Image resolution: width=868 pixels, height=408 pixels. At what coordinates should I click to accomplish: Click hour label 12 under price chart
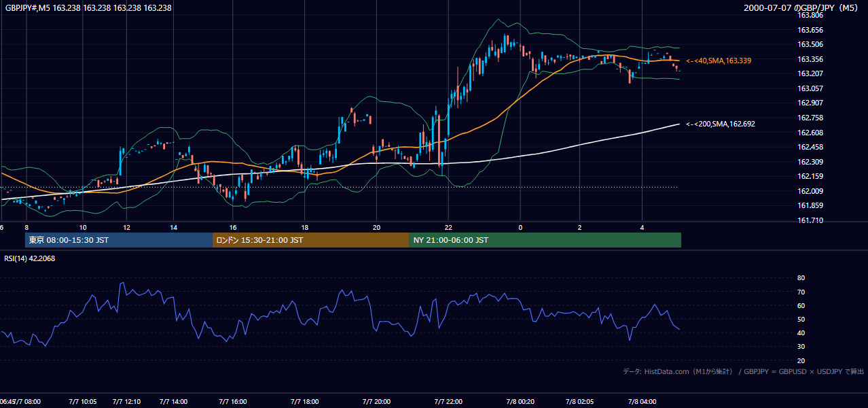(127, 227)
